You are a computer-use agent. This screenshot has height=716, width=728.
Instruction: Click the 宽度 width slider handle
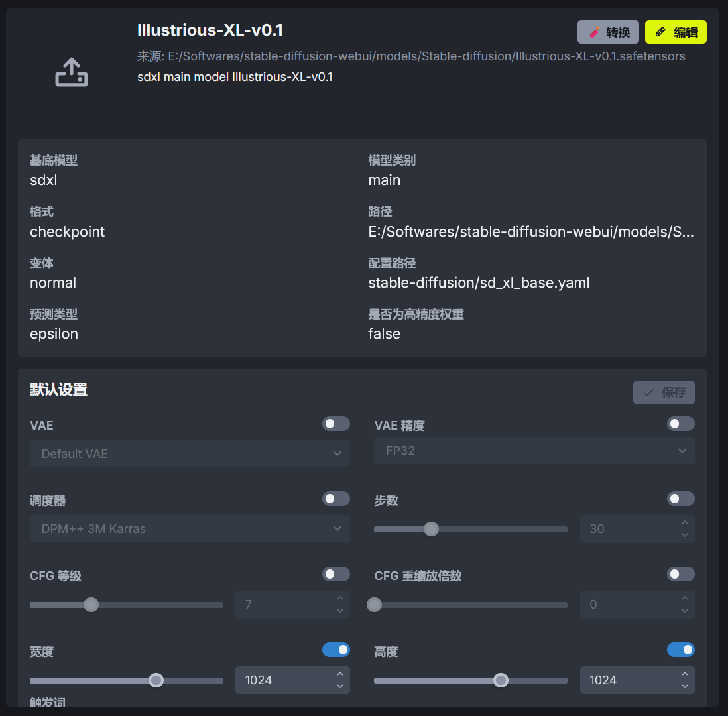(156, 680)
